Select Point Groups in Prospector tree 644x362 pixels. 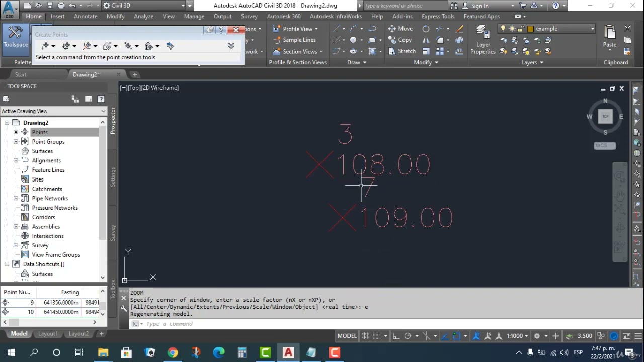[48, 142]
